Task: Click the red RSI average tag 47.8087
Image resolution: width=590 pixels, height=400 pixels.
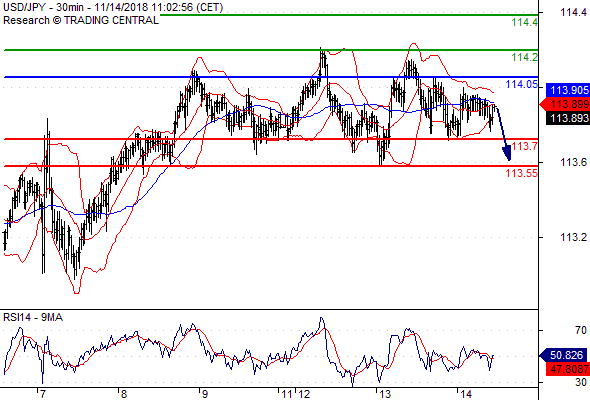Action: point(567,369)
